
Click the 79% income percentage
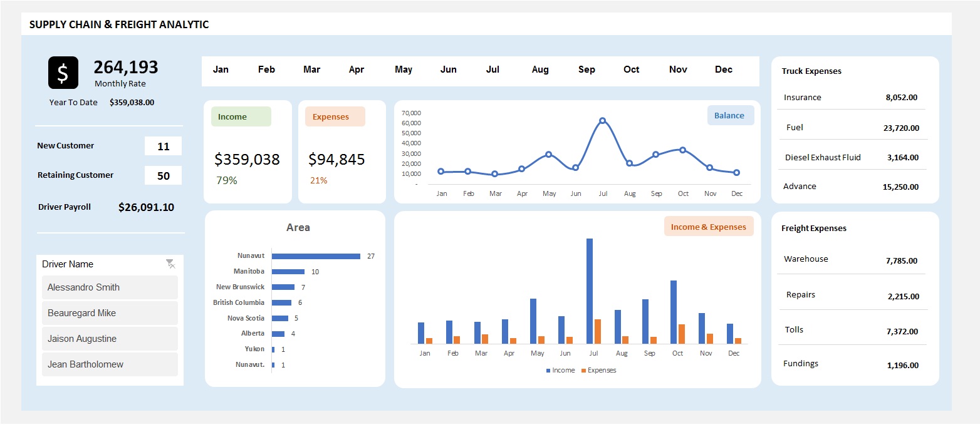(227, 180)
